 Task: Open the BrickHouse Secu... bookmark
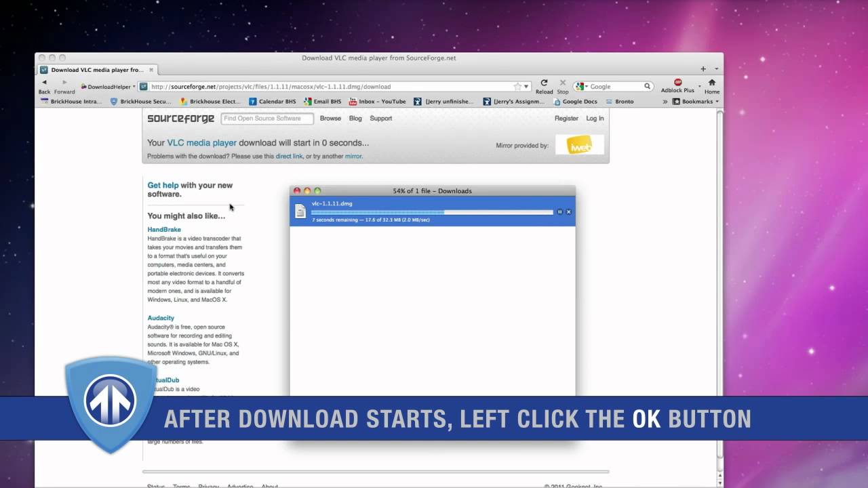click(140, 102)
